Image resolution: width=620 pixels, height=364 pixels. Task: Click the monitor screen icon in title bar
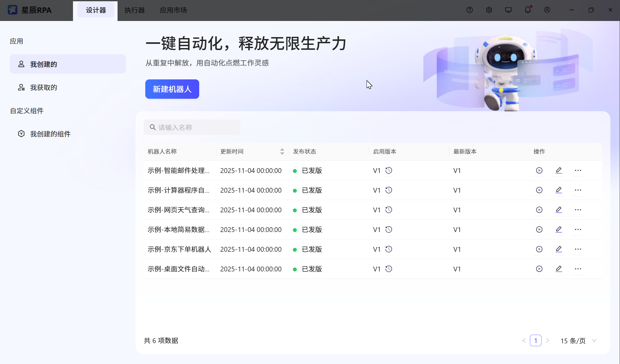(508, 10)
